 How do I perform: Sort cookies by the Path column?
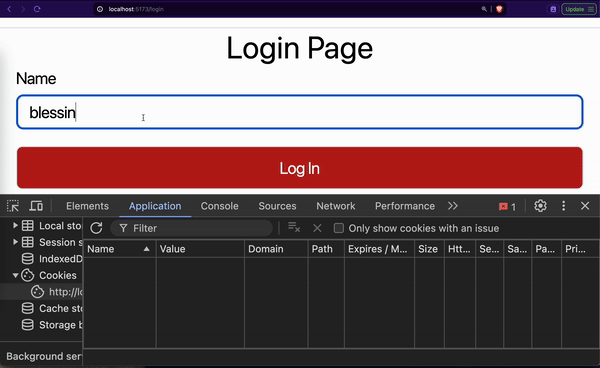(326, 249)
